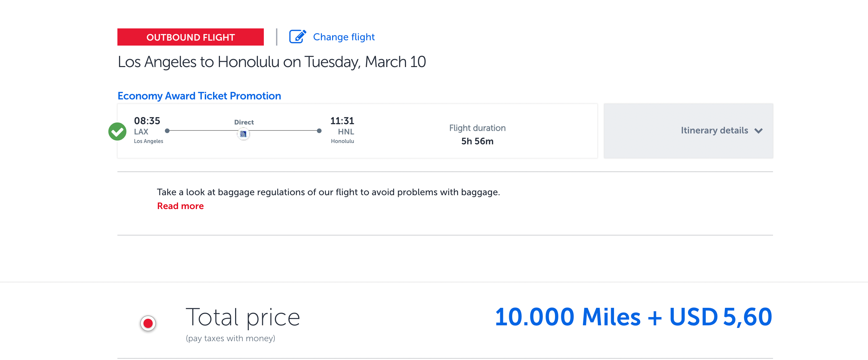This screenshot has height=360, width=868.
Task: Click Change flight to pick another flight
Action: point(343,37)
